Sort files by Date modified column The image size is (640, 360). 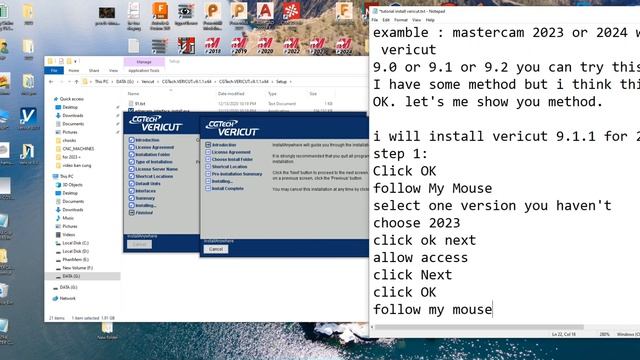(x=231, y=94)
